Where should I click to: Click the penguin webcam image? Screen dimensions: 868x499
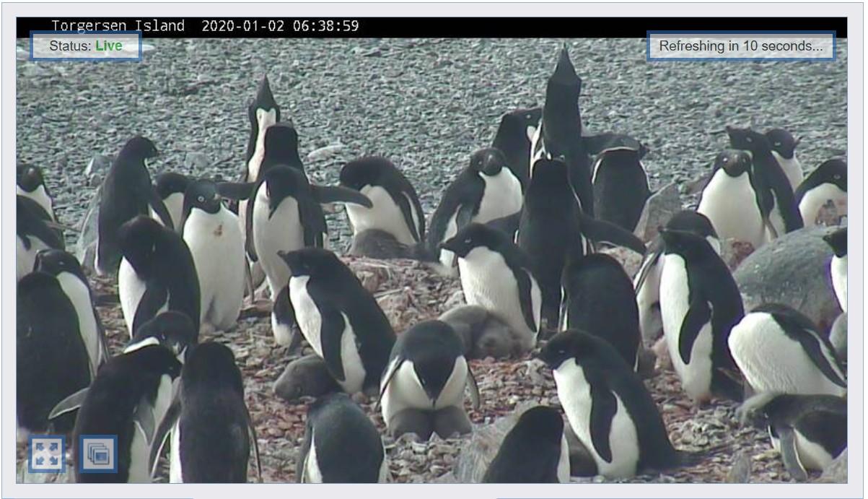431,250
